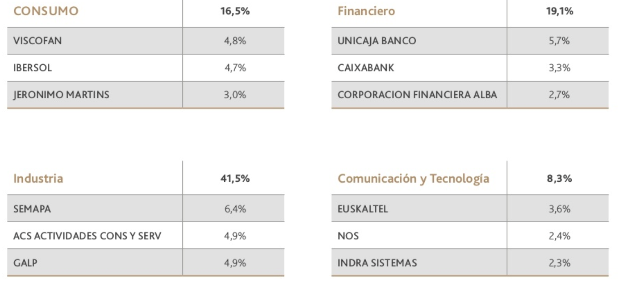Select the SEMAPA row label
The image size is (644, 286).
(x=32, y=209)
